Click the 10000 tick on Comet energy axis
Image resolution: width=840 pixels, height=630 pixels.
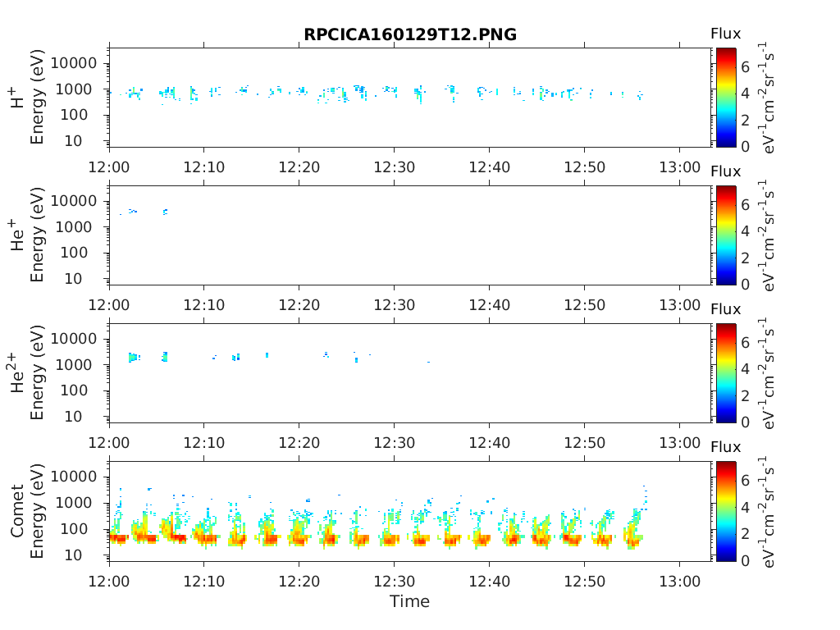tap(74, 477)
